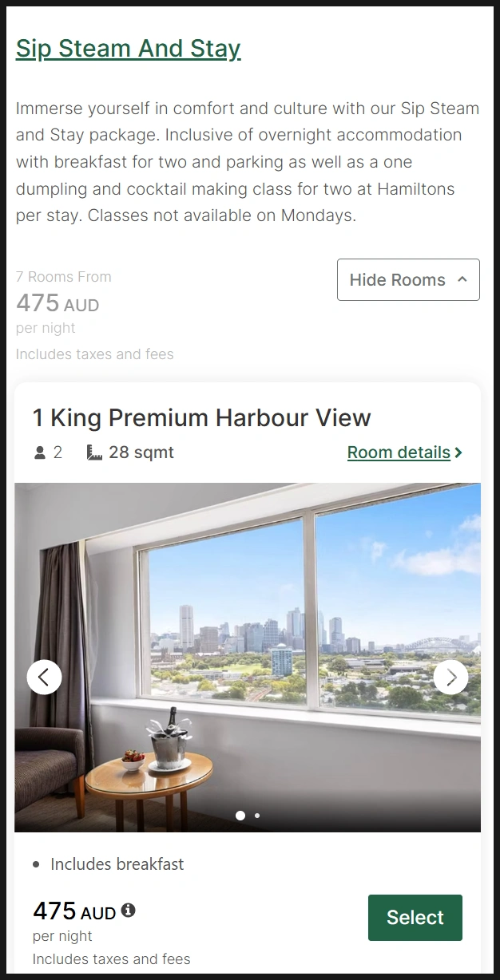Select the first carousel dot indicator
Image resolution: width=500 pixels, height=980 pixels.
tap(240, 816)
